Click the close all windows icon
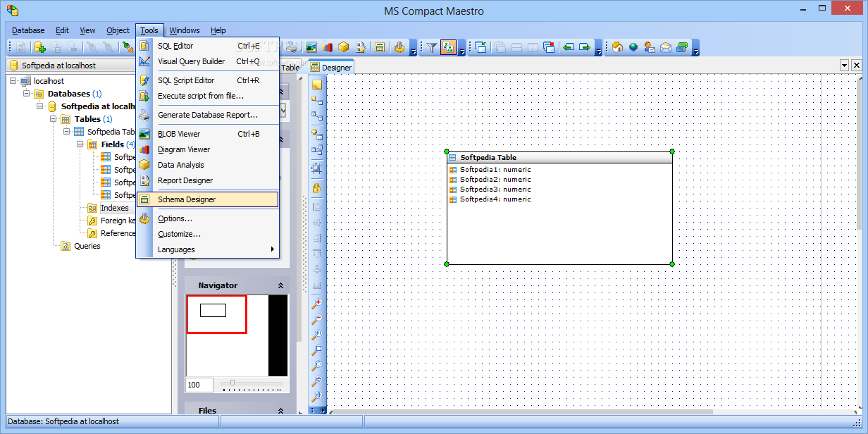 pyautogui.click(x=549, y=47)
